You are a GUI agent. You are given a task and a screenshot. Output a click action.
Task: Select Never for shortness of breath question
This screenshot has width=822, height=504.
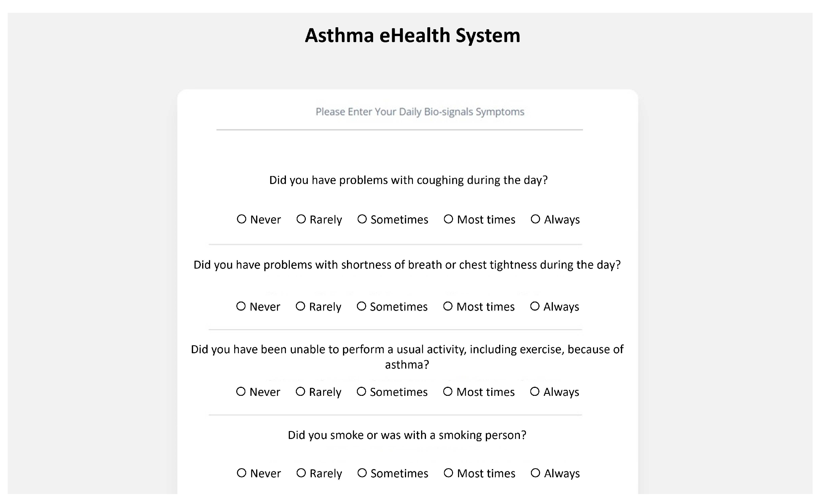click(x=241, y=306)
